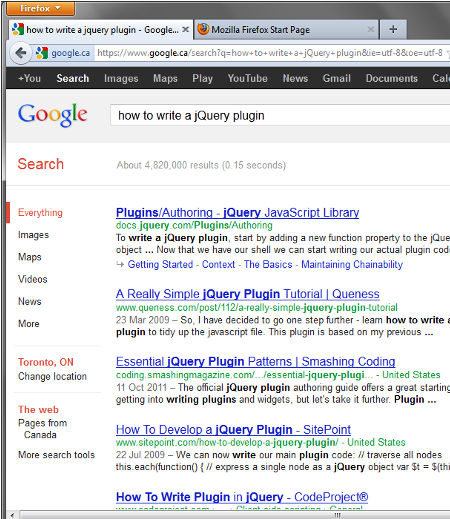Screen dimensions: 450x519
Task: Open A Really Simple jQuery Plugin Tutorial result
Action: click(x=248, y=294)
